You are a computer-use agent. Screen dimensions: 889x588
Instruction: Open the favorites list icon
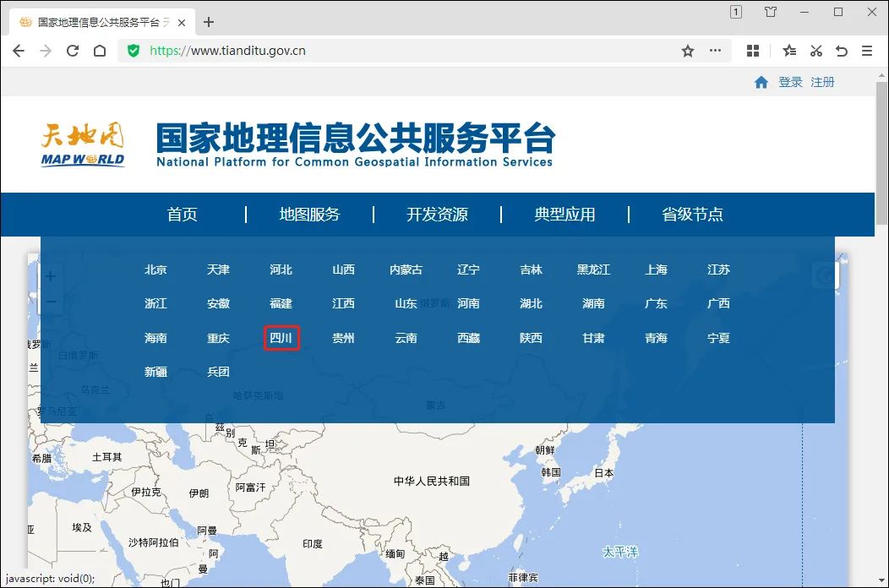(789, 51)
